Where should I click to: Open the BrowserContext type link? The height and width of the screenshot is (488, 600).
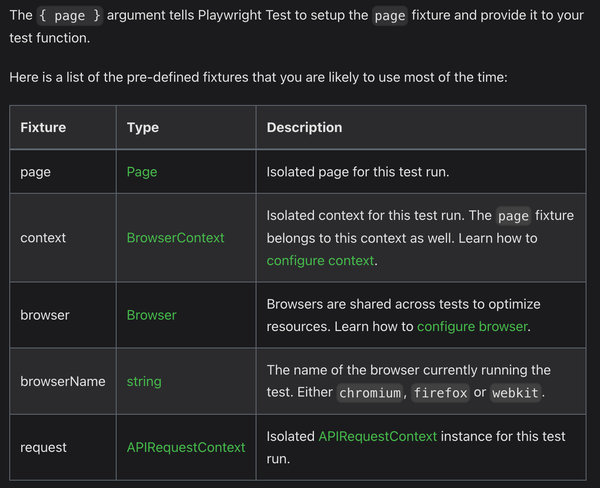pos(175,238)
